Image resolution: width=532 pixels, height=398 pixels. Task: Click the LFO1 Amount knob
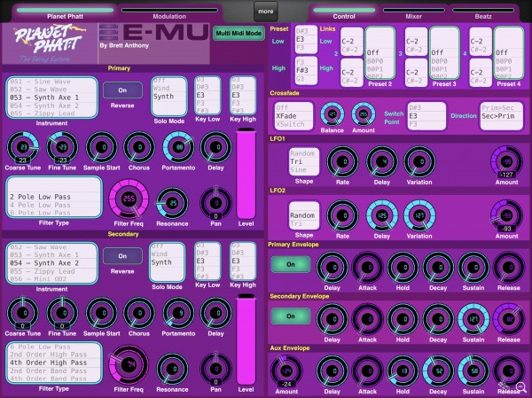pos(506,162)
